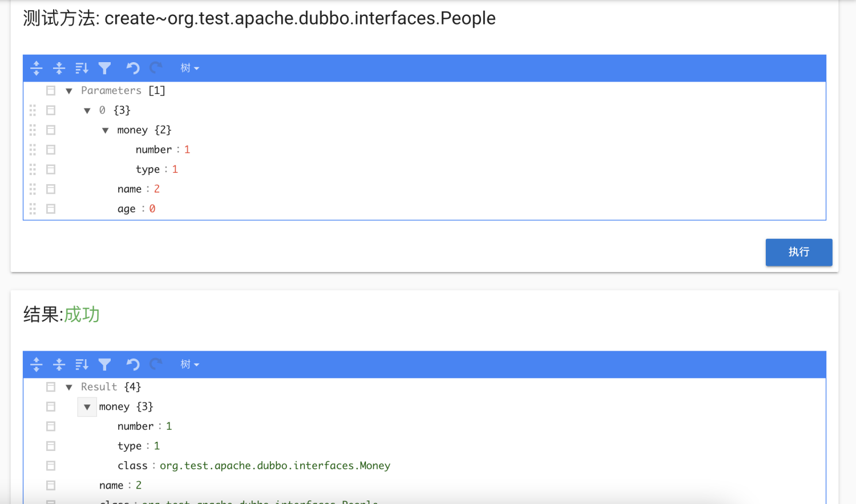
Task: Collapse the money node in the result tree
Action: click(87, 407)
